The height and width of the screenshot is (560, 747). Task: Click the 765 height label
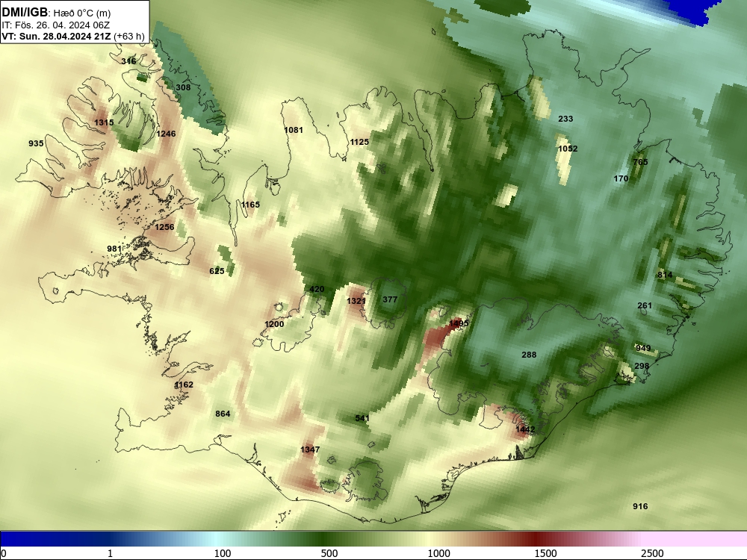pyautogui.click(x=640, y=162)
